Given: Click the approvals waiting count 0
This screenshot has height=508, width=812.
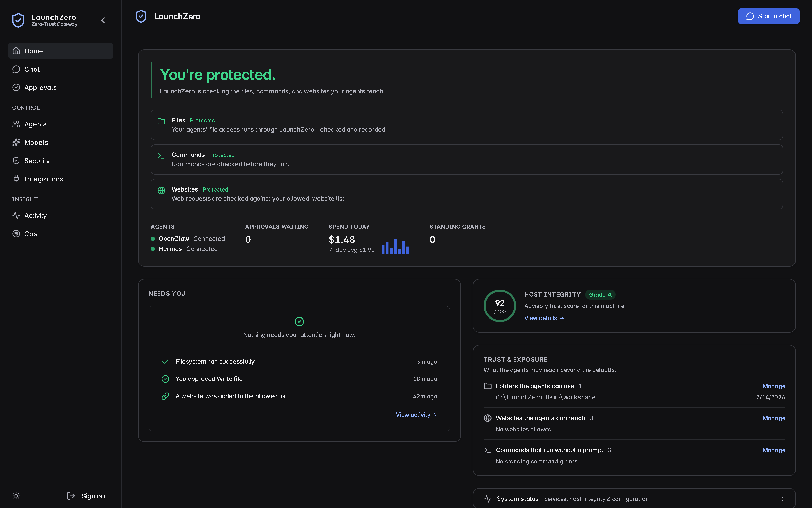Looking at the screenshot, I should (248, 240).
